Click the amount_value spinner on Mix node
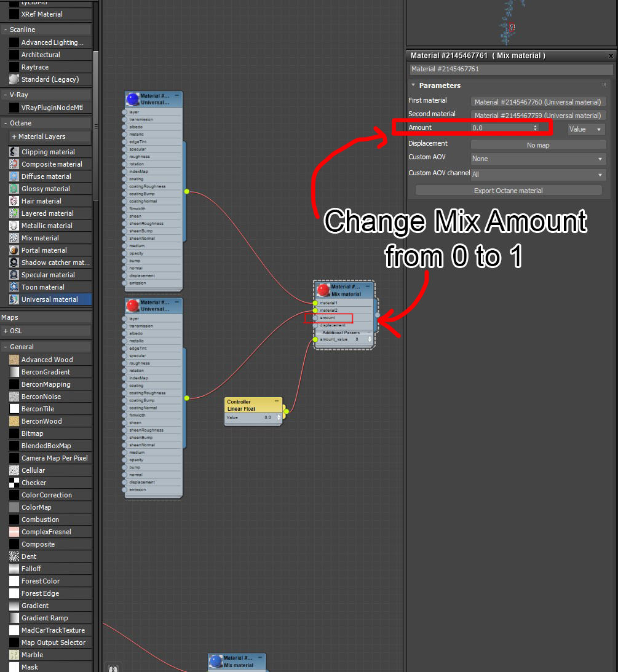The height and width of the screenshot is (672, 618). [x=370, y=339]
